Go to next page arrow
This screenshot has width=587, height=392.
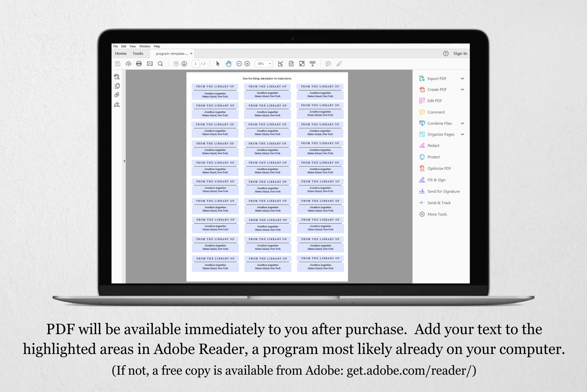184,64
